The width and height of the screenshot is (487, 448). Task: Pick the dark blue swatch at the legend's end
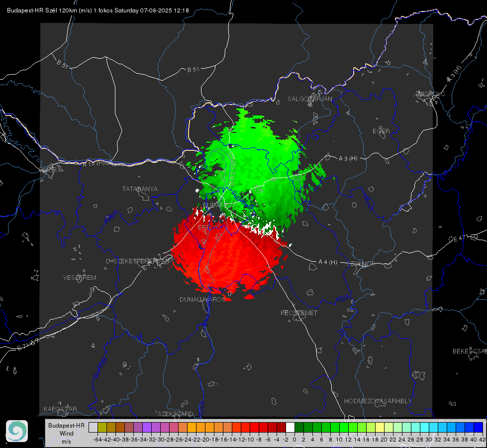click(479, 427)
